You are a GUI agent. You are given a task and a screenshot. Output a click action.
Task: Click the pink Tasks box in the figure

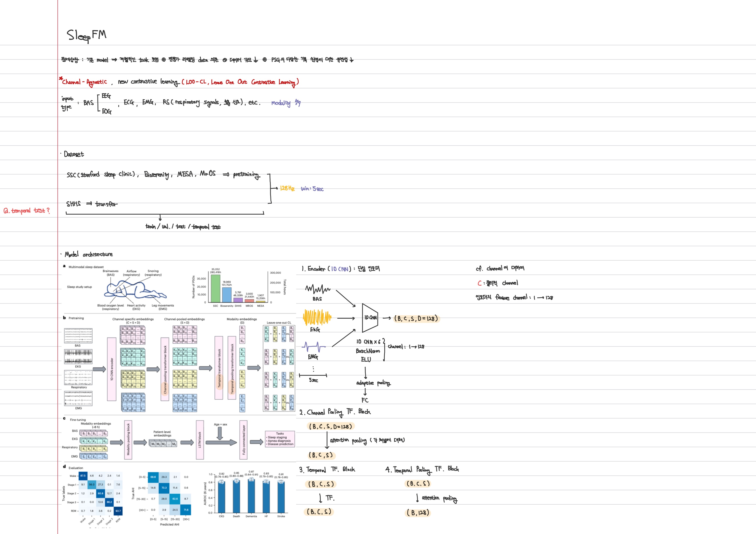coord(280,439)
